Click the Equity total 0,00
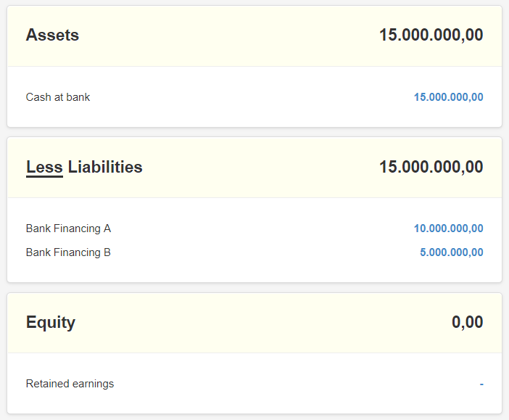 coord(467,322)
